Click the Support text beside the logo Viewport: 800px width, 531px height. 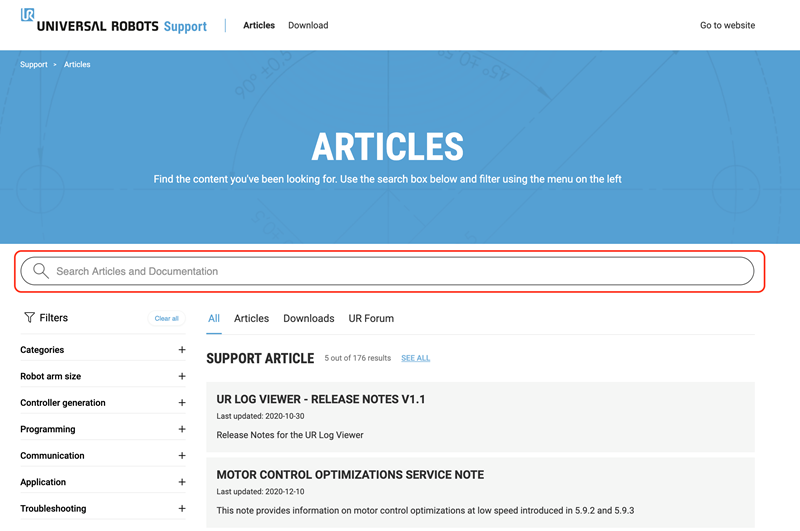[185, 26]
